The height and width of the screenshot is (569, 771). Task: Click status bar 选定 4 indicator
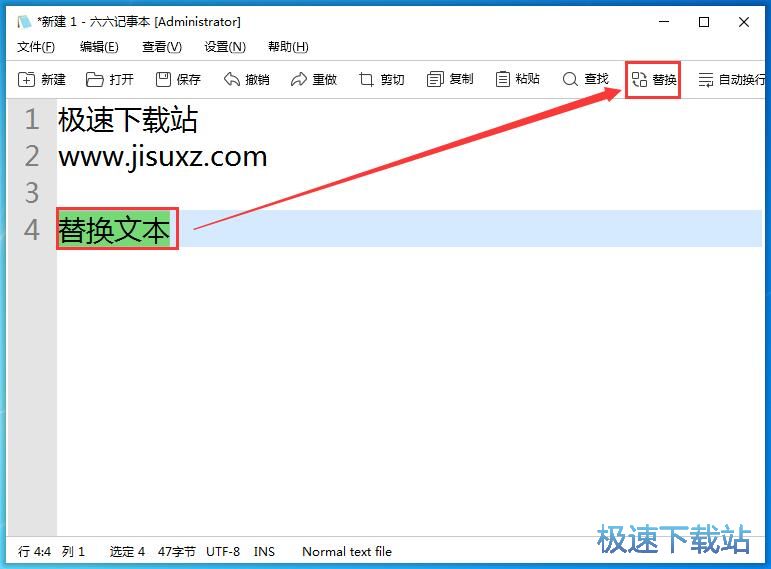tap(127, 552)
